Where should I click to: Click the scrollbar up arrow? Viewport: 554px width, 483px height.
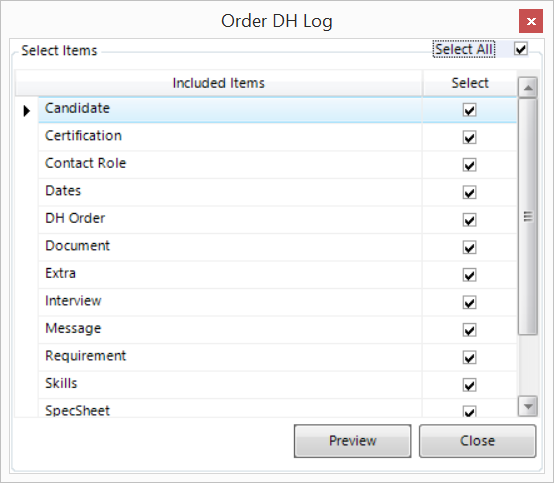click(528, 87)
